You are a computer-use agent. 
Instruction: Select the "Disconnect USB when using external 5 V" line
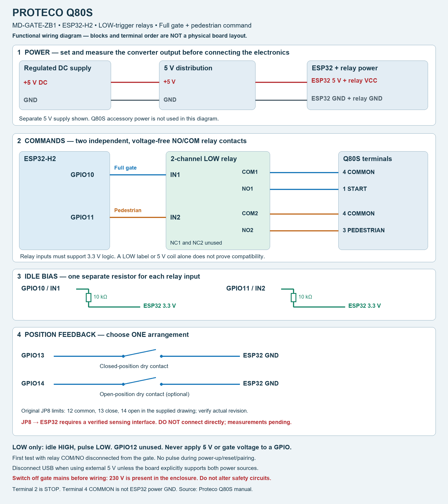(135, 468)
